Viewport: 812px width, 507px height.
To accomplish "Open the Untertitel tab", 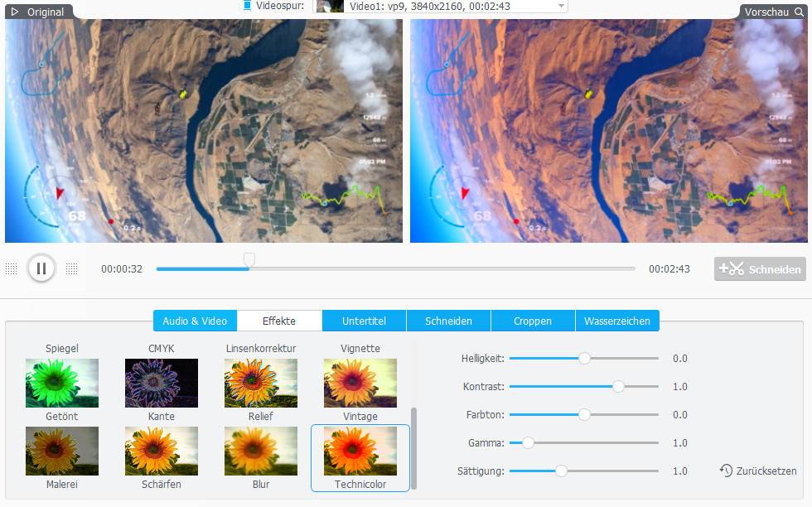I will tap(364, 321).
